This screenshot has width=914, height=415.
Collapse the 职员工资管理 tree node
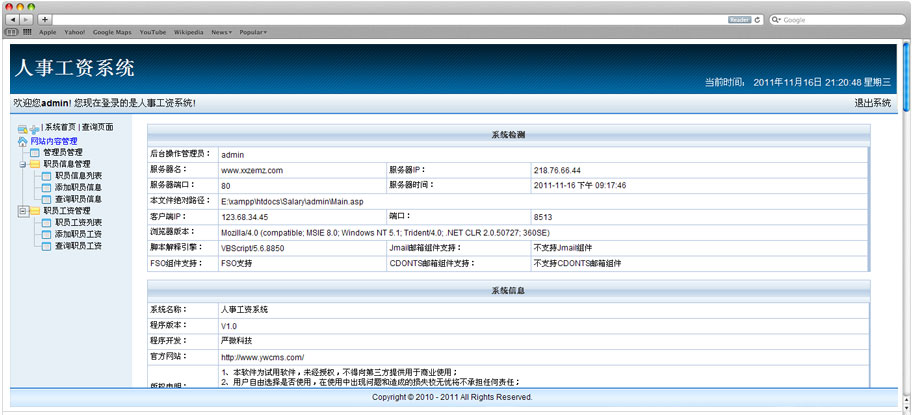click(22, 211)
